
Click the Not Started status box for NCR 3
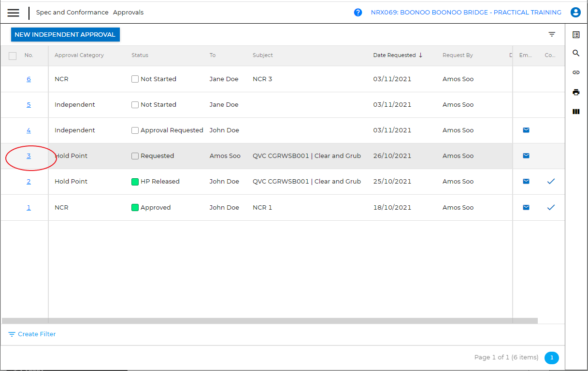click(135, 79)
